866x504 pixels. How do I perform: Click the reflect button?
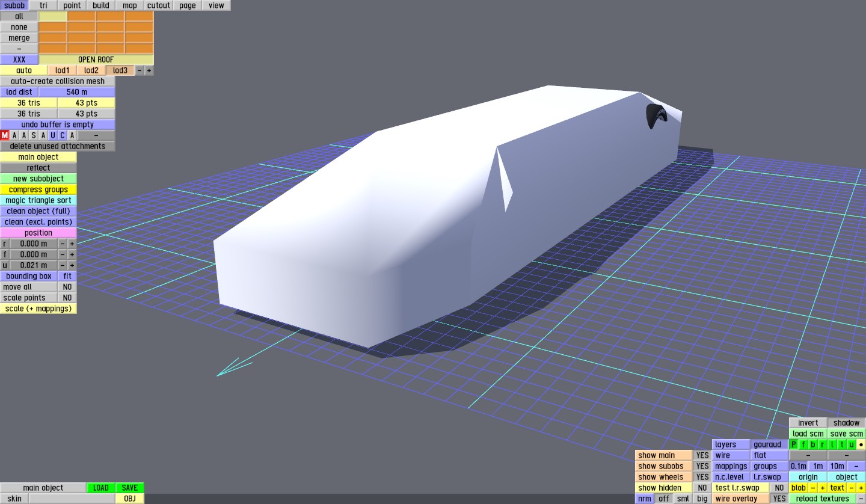[38, 168]
